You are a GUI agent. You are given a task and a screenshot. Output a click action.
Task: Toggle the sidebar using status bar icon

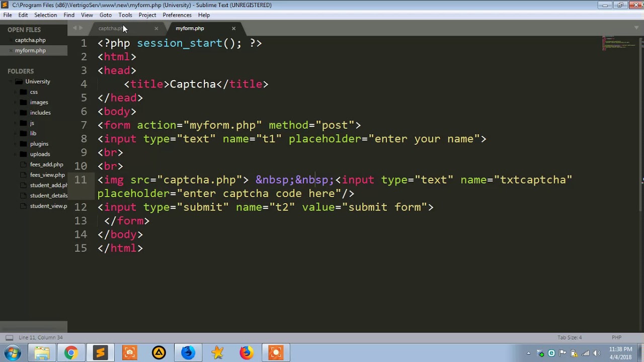pos(9,338)
